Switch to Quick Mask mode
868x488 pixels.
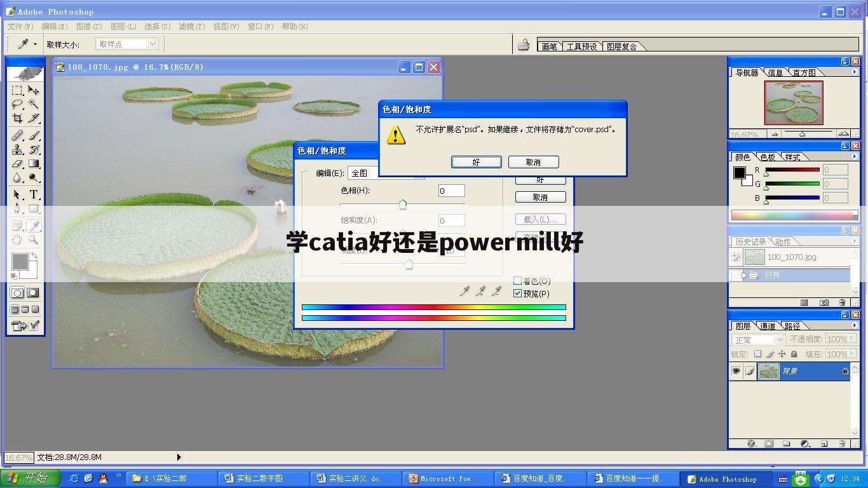(33, 293)
